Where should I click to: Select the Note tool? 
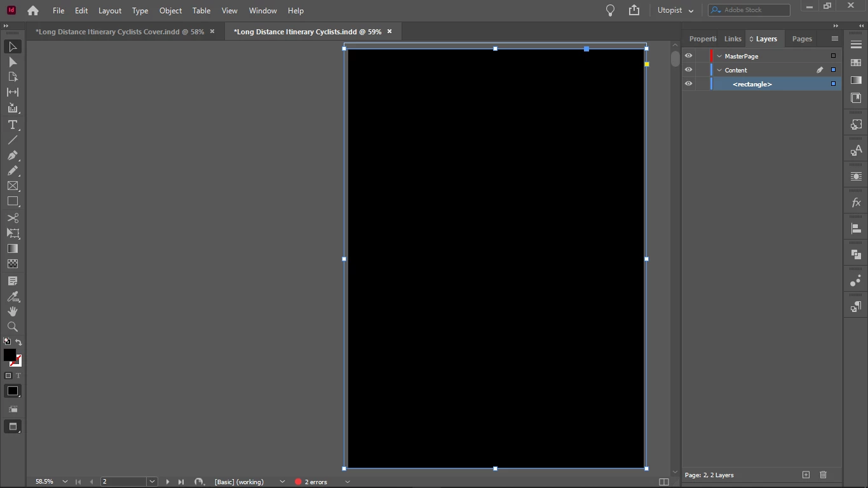click(13, 281)
